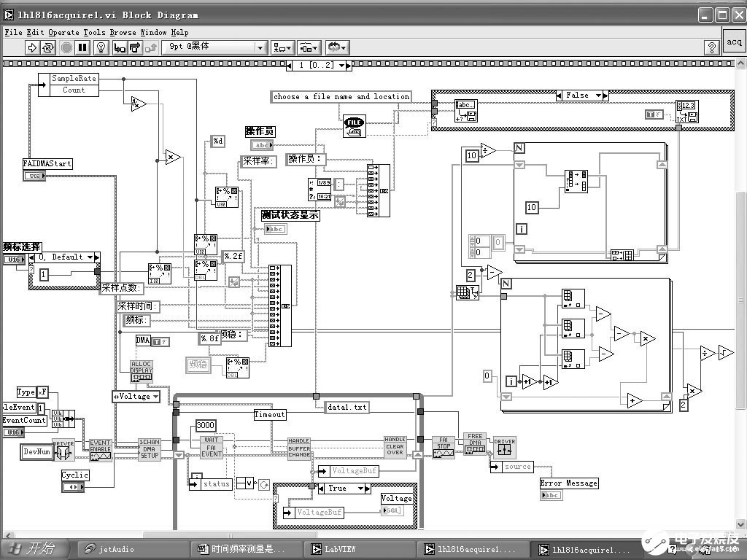Viewport: 747px width, 560px height.
Task: Click the FREE DMA node
Action: [x=475, y=443]
